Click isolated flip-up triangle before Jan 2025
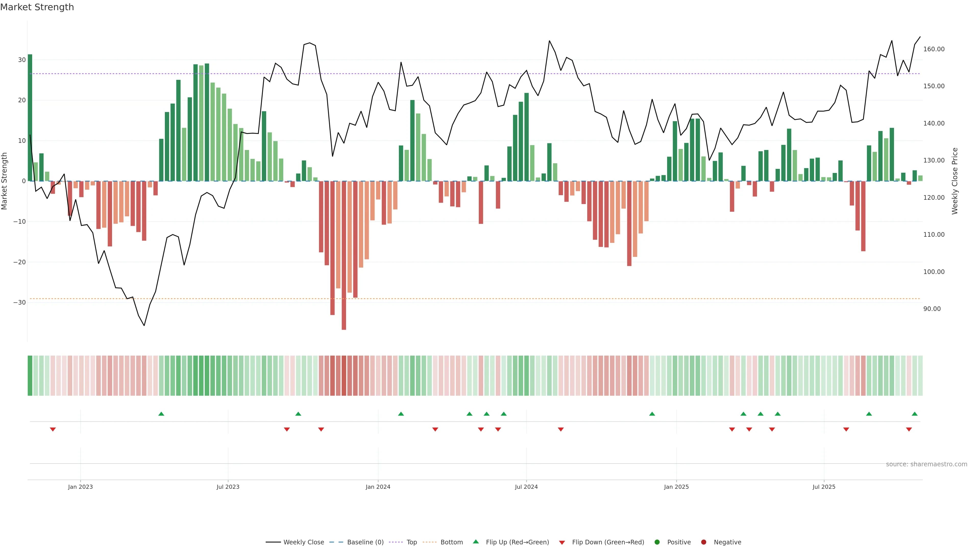 [x=652, y=414]
